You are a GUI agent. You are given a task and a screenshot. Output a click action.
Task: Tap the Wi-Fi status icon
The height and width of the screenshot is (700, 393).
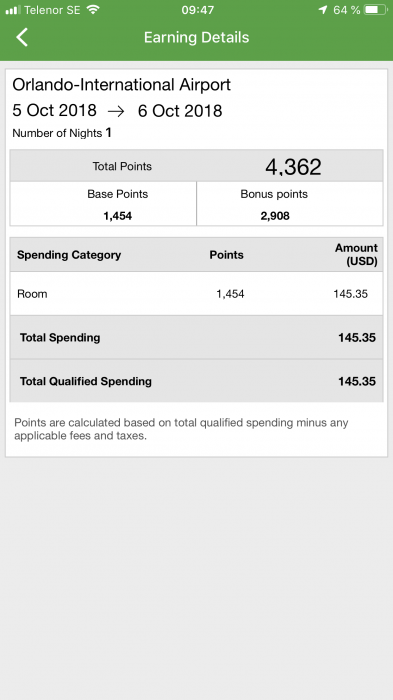tap(93, 10)
